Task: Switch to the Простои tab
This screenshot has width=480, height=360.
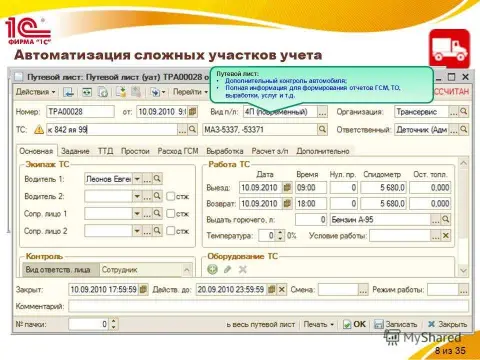Action: pos(135,151)
